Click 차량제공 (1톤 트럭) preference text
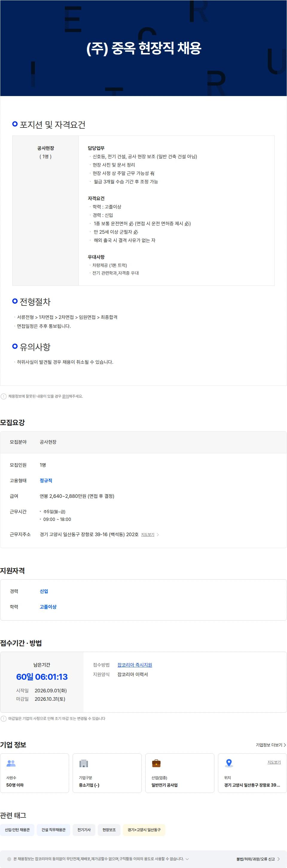287x868 pixels. pos(109,265)
